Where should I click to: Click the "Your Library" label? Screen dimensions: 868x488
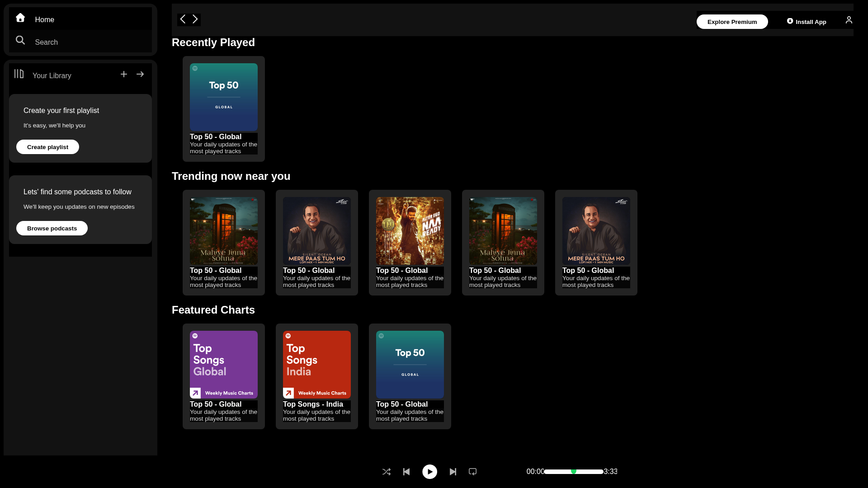(x=52, y=76)
